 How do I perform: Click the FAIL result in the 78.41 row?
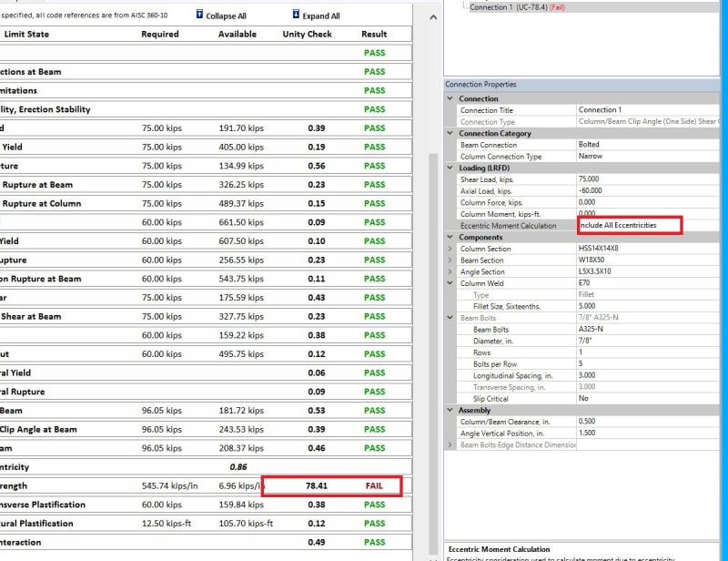pos(374,485)
